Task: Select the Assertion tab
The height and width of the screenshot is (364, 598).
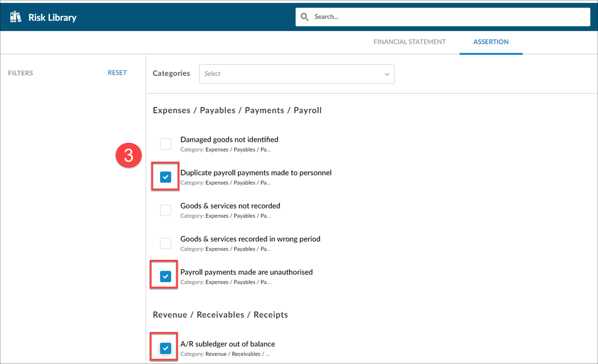Action: [491, 42]
